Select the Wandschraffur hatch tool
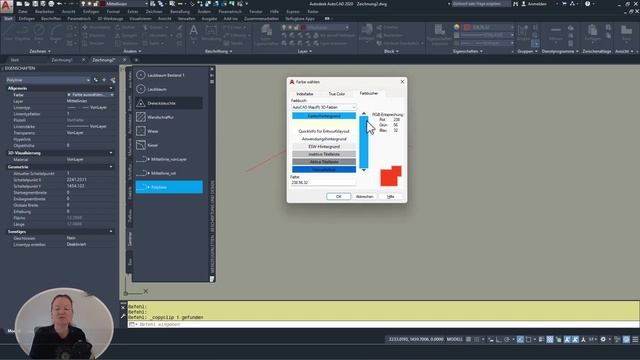This screenshot has width=640, height=360. pyautogui.click(x=169, y=117)
